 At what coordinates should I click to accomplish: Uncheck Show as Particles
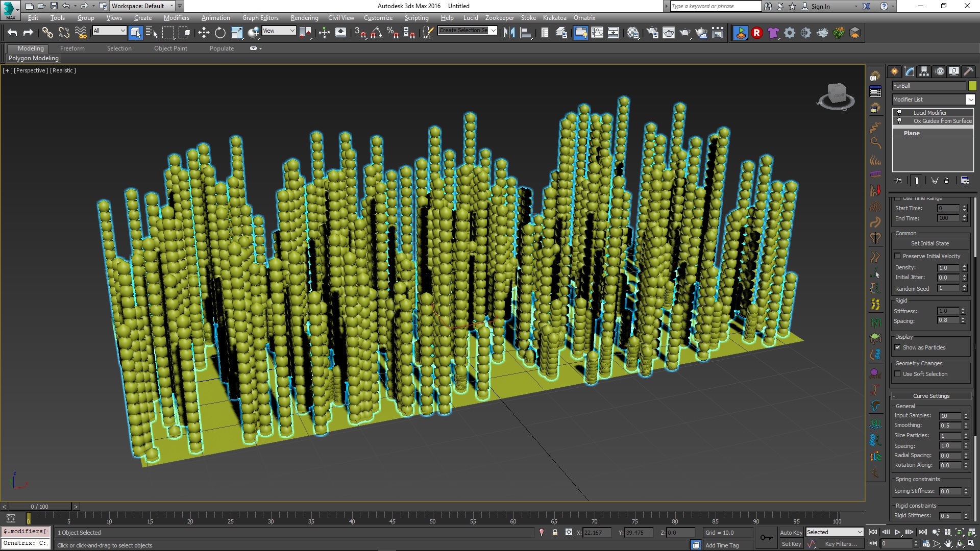coord(898,347)
